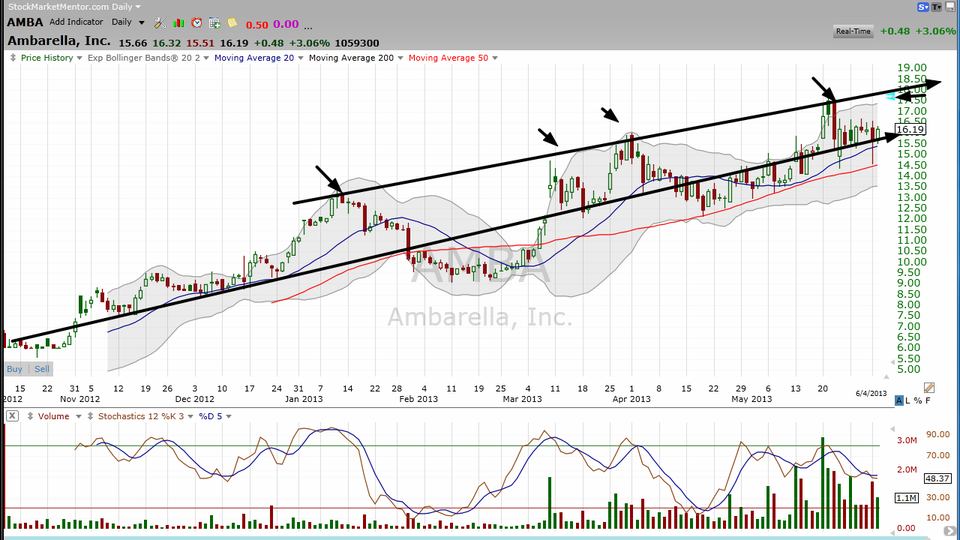Click Add Indicator
Screen dimensions: 960x540
[x=76, y=22]
